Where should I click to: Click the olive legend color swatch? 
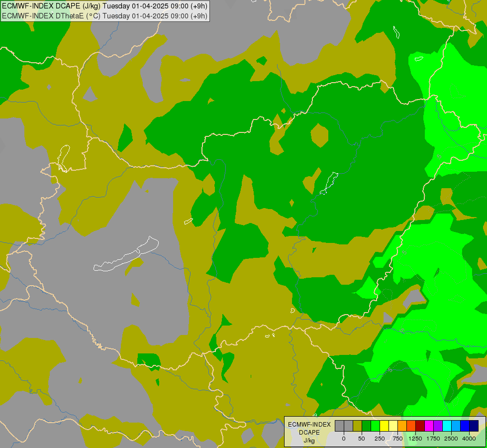(358, 426)
